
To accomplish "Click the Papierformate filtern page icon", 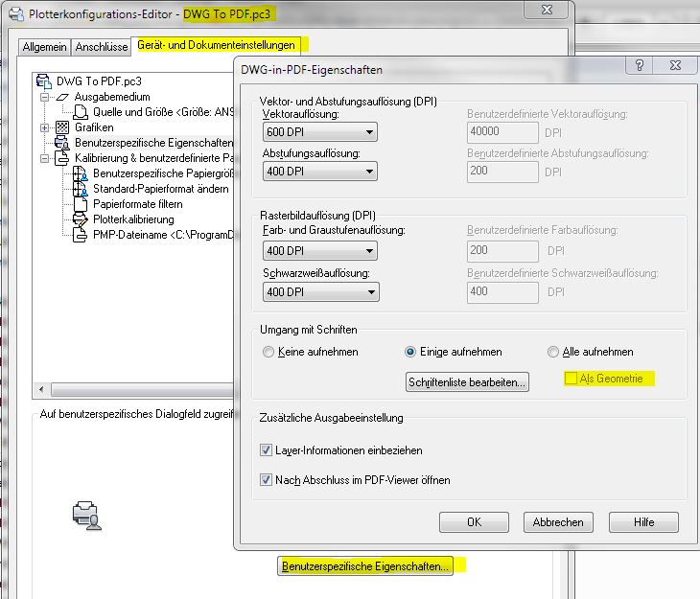I will point(81,204).
